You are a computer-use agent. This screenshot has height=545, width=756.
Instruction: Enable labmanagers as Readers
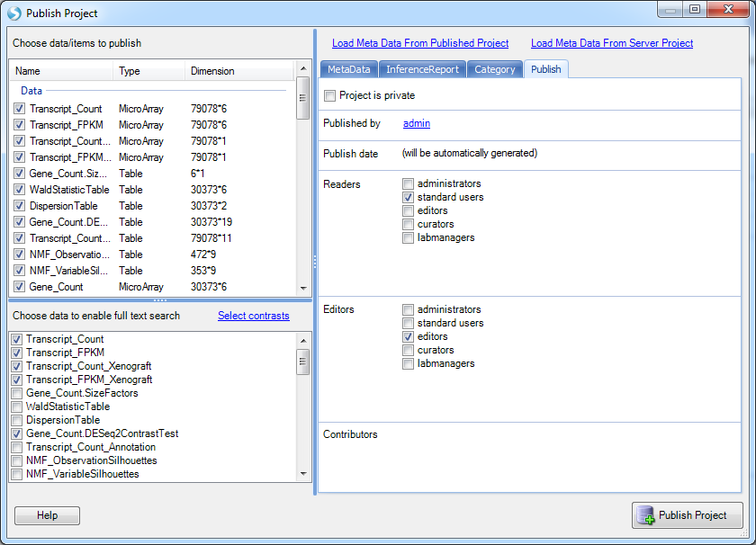coord(408,237)
